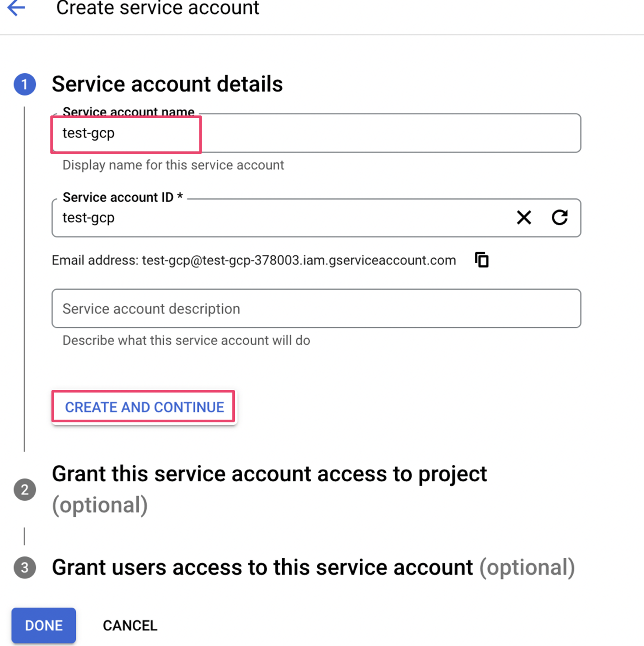Regenerate the Service account ID

(560, 217)
